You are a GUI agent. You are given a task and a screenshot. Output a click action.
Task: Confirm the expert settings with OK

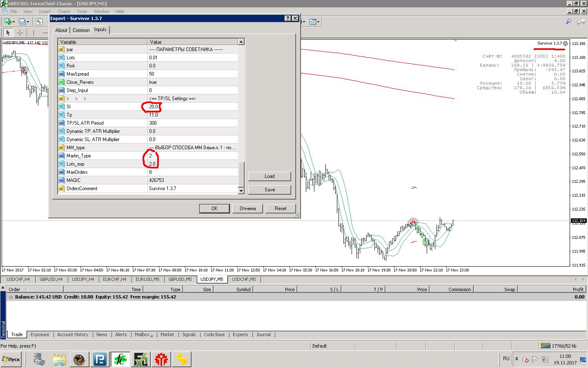[214, 209]
